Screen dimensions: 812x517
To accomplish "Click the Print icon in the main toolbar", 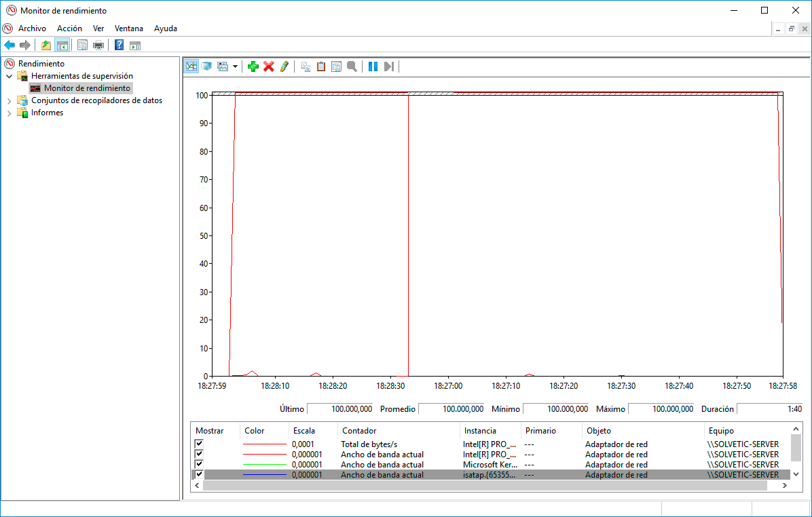I will [98, 45].
